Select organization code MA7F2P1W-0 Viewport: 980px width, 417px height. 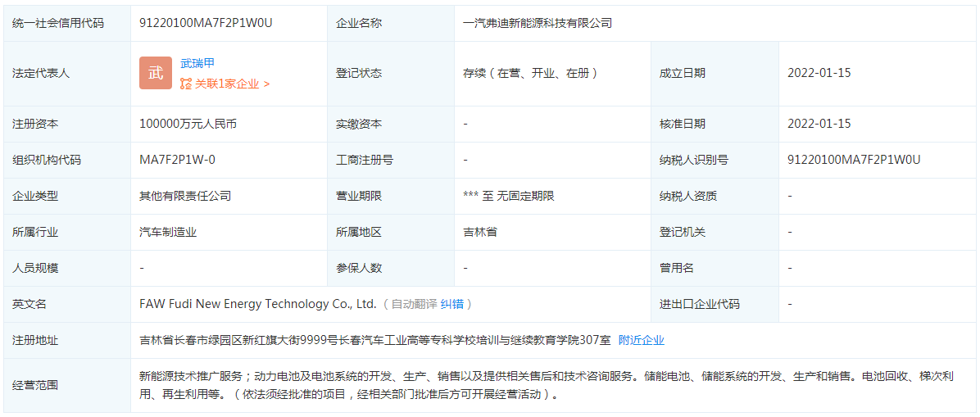178,160
